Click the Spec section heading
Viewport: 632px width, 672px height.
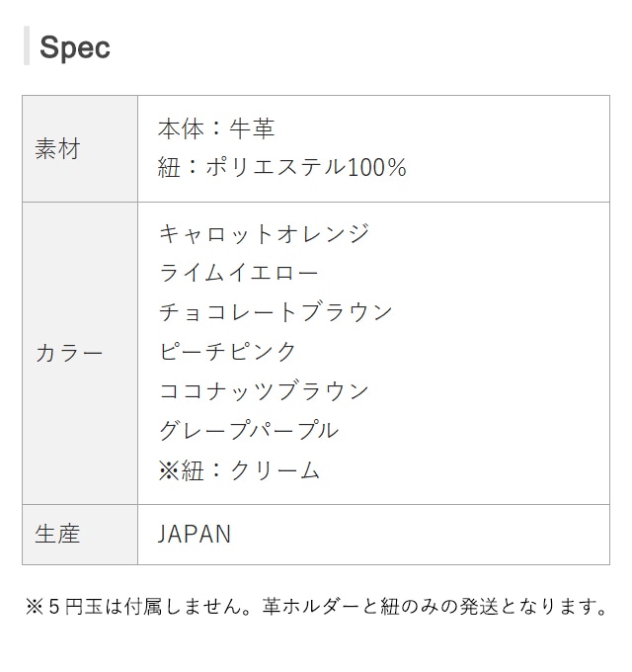74,47
